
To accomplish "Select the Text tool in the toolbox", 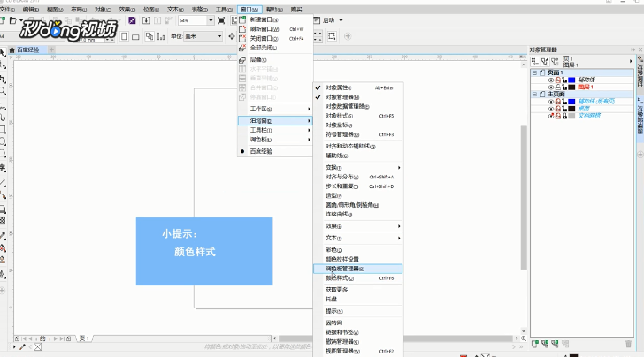I will 3,168.
